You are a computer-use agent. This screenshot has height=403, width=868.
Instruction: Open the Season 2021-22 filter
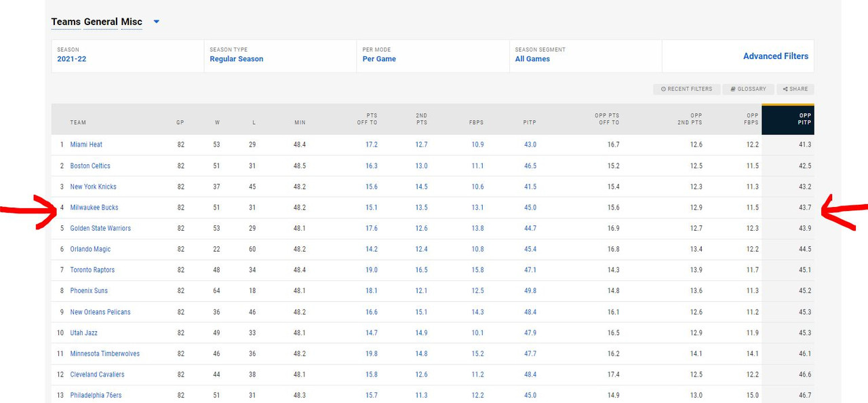click(x=127, y=56)
